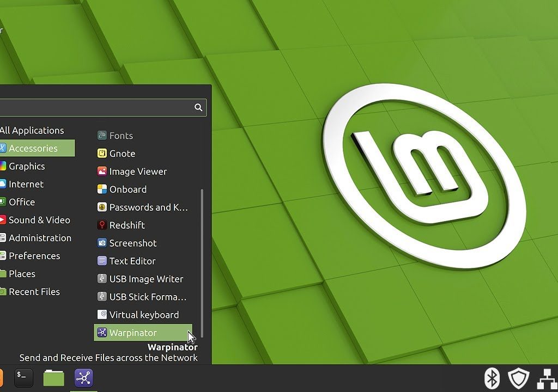This screenshot has width=558, height=392.
Task: Click the application list scrollbar
Action: 202,263
